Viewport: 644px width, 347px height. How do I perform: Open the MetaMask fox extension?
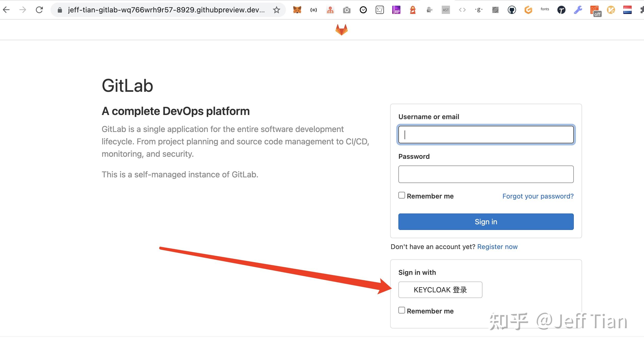297,10
